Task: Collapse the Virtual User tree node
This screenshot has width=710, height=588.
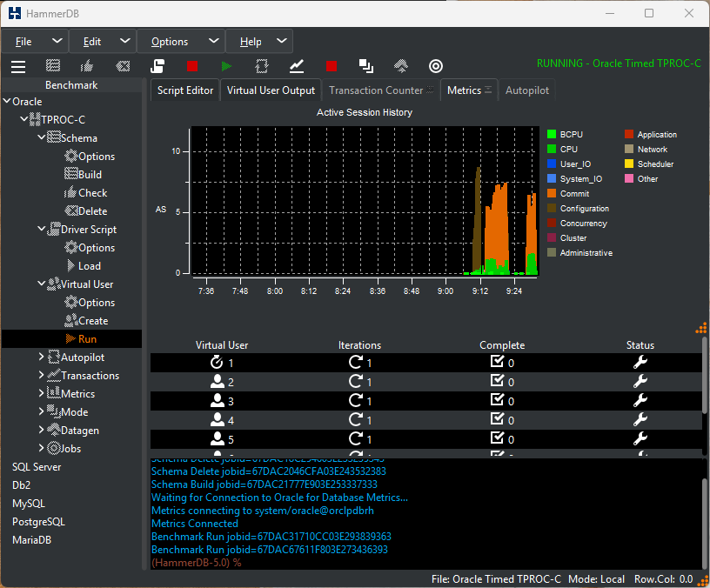Action: pyautogui.click(x=41, y=284)
